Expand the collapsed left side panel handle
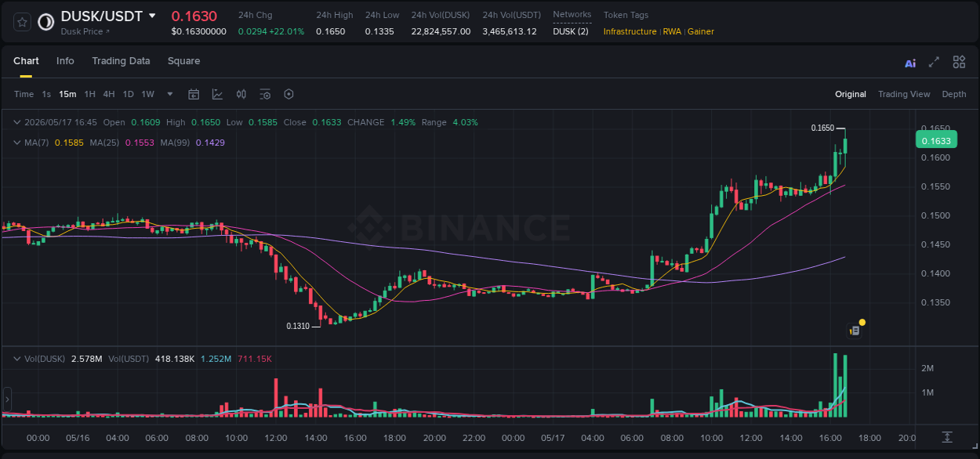The width and height of the screenshot is (980, 459). [x=7, y=399]
